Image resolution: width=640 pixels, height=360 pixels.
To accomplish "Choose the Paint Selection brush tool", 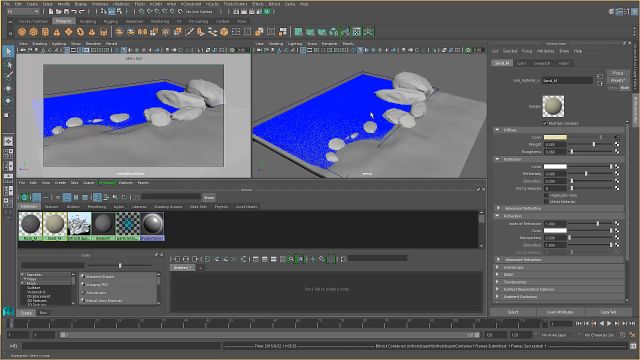I will (x=9, y=76).
